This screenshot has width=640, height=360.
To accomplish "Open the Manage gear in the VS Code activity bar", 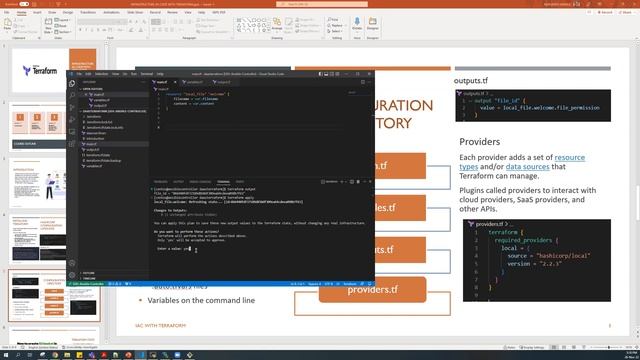I will [72, 275].
